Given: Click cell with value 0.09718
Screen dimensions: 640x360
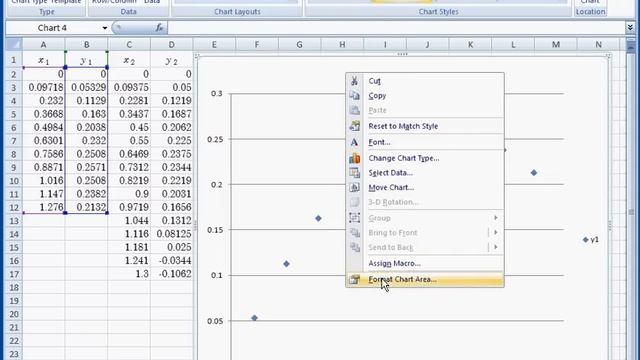Looking at the screenshot, I should 43,87.
